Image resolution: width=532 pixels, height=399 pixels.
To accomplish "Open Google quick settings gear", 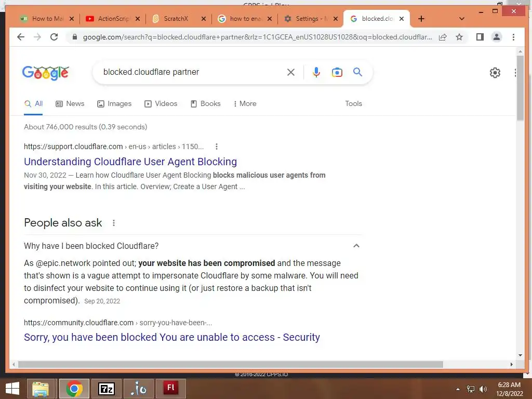I will (495, 73).
